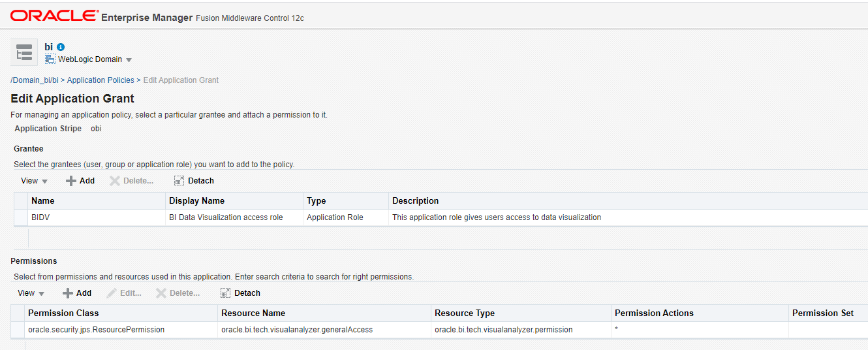Click the visualanalyzer.permission resource type cell

coord(521,330)
